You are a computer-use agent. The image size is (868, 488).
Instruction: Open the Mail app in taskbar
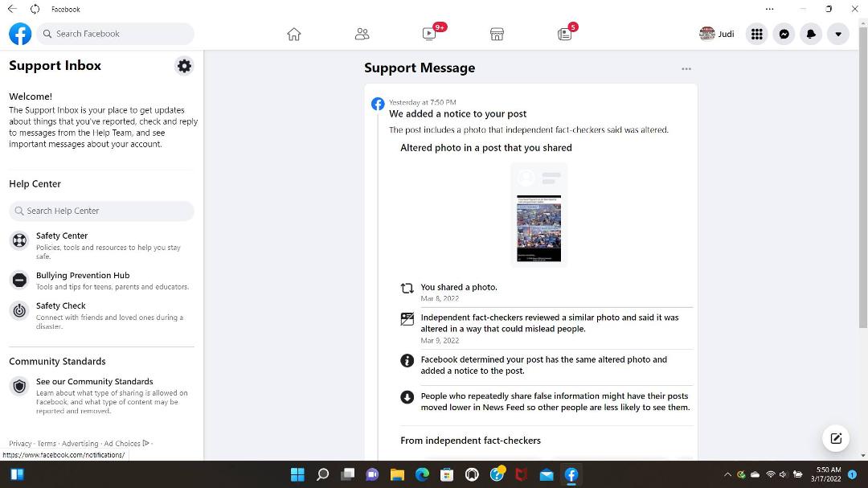click(x=547, y=474)
